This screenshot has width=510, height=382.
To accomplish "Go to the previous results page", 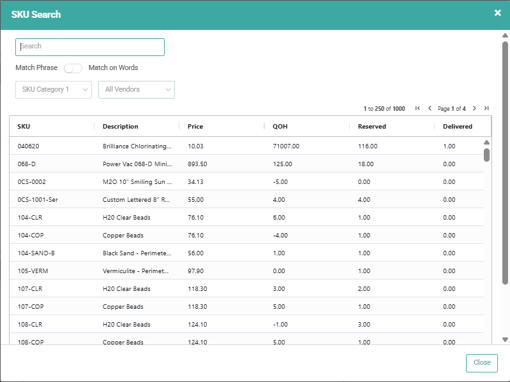I will (430, 108).
